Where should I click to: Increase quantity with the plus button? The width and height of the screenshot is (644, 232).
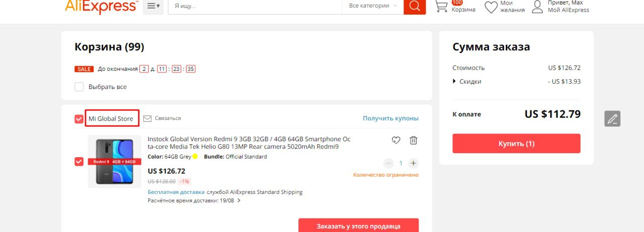[414, 163]
